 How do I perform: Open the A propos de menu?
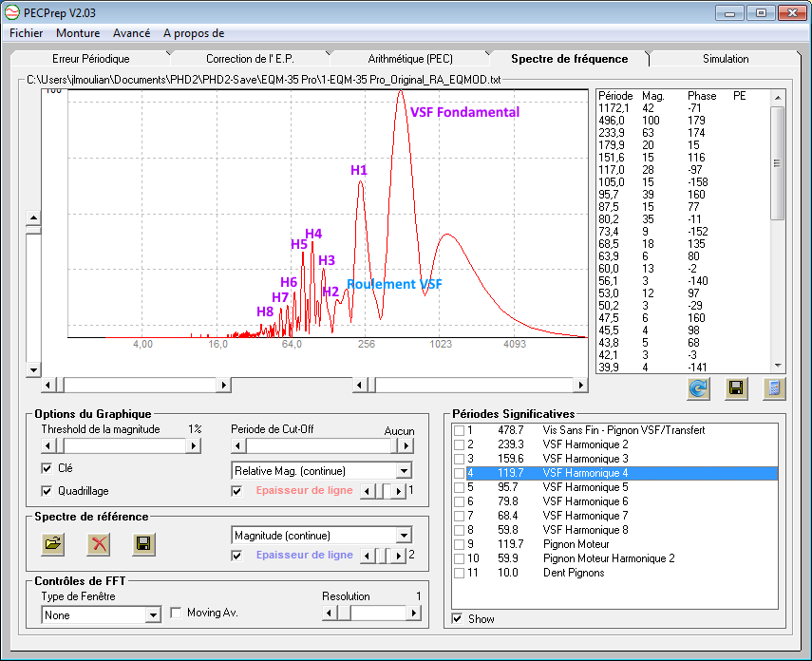tap(194, 33)
